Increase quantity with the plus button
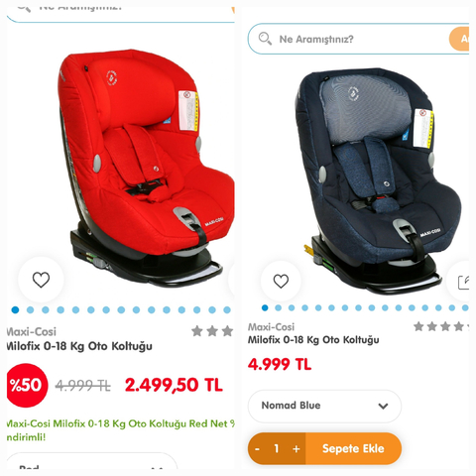476x476 pixels. point(297,449)
